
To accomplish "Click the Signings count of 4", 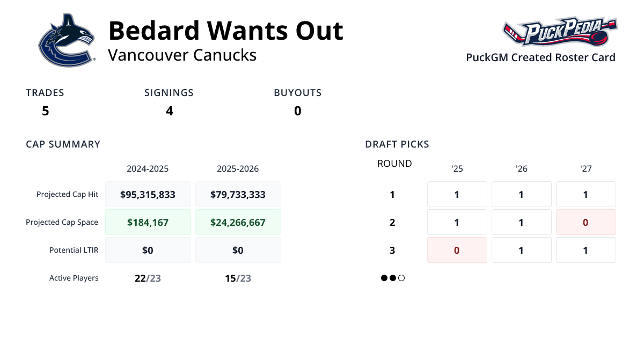I will (169, 111).
